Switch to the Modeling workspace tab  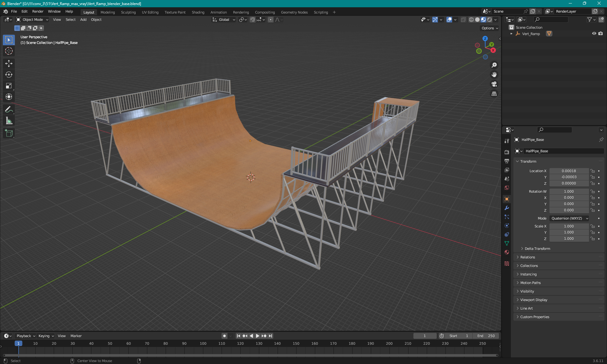107,12
